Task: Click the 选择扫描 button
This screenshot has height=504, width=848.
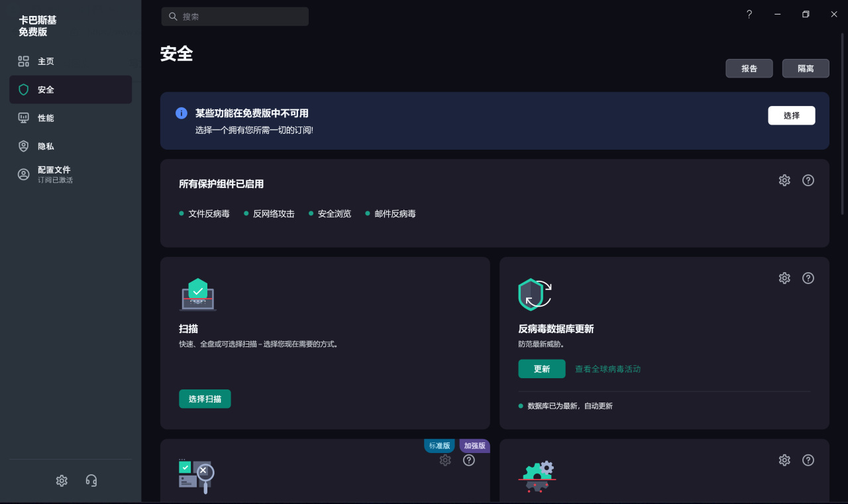Action: click(x=205, y=399)
